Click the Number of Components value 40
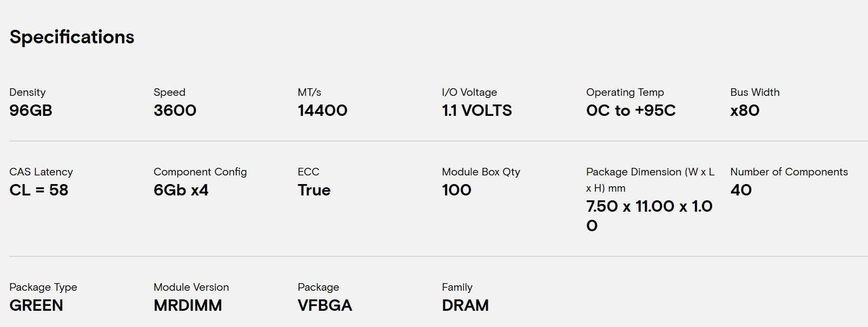Viewport: 868px width, 327px height. tap(741, 190)
